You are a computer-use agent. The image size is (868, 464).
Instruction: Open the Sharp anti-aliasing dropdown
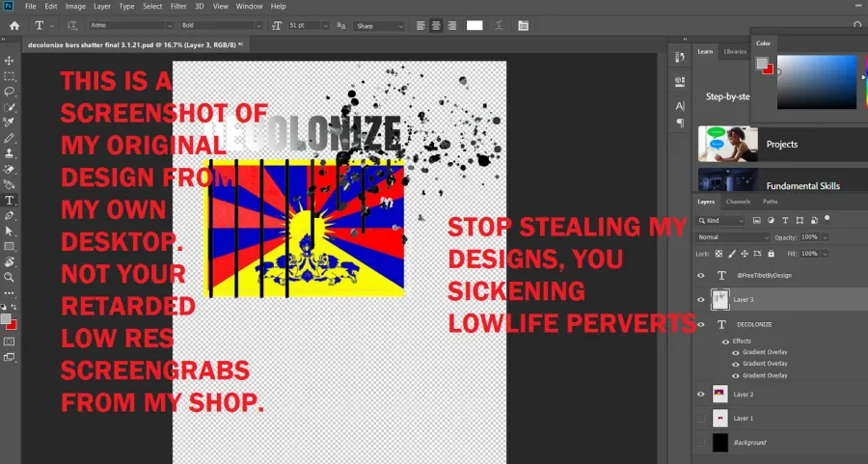(379, 25)
